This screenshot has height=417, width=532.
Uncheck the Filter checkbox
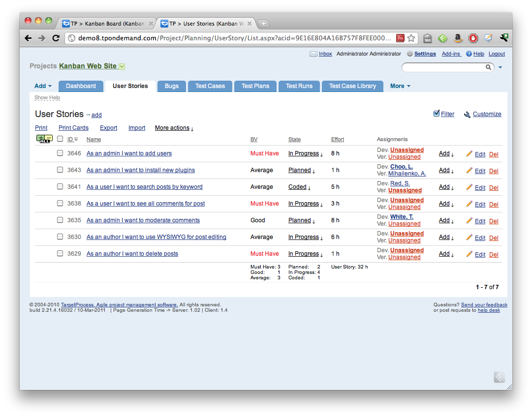[437, 114]
